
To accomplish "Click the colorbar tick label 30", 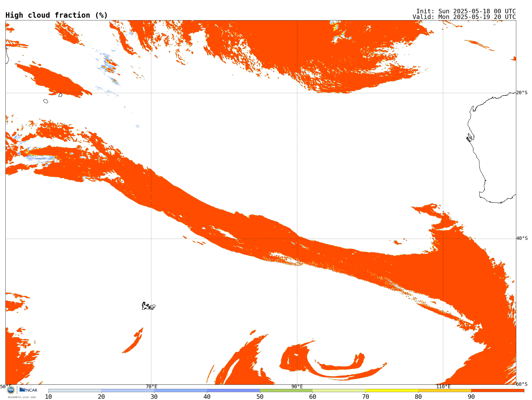I will click(154, 397).
